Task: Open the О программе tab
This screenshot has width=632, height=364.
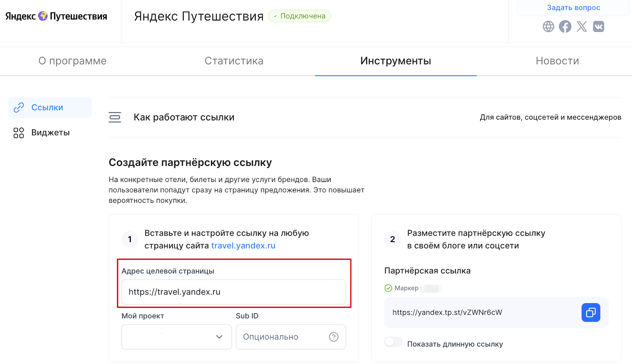Action: point(72,61)
